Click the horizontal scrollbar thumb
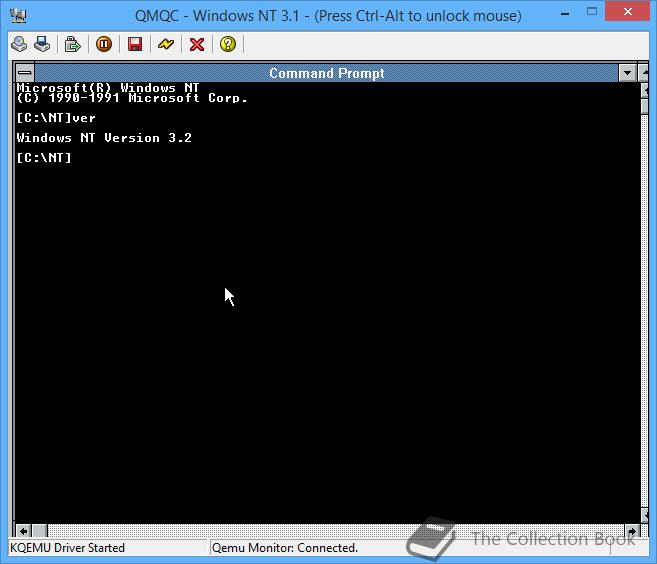 coord(40,531)
